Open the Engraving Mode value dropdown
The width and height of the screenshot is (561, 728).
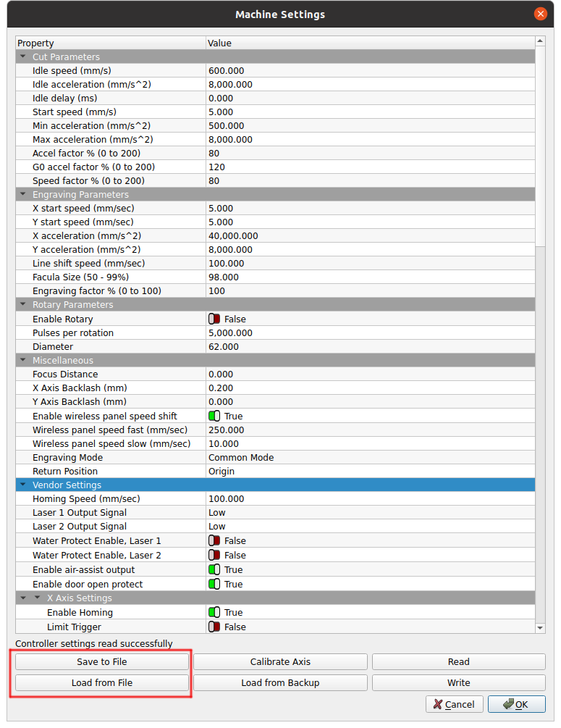click(369, 458)
